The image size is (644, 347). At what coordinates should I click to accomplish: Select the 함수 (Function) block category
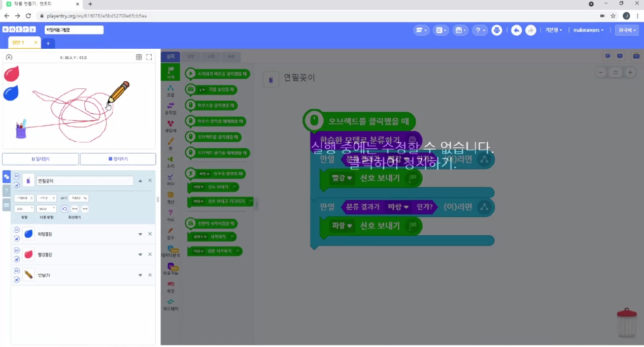pos(171,233)
